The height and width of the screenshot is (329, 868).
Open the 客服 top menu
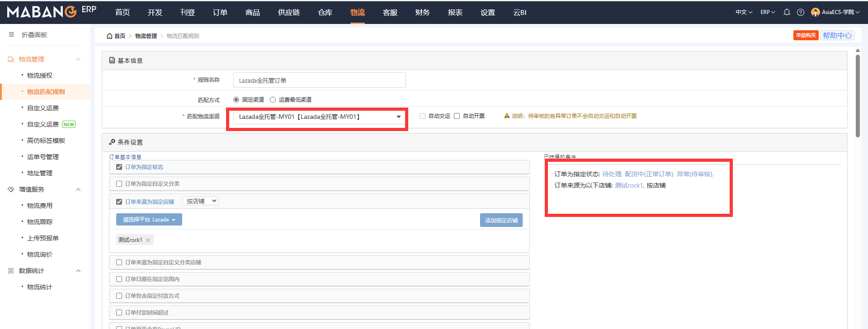[390, 12]
